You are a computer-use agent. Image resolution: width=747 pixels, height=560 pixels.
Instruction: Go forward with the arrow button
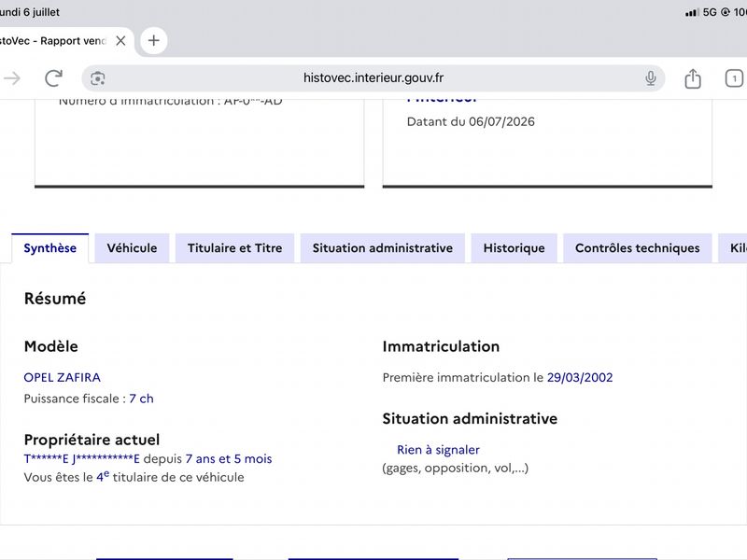11,78
